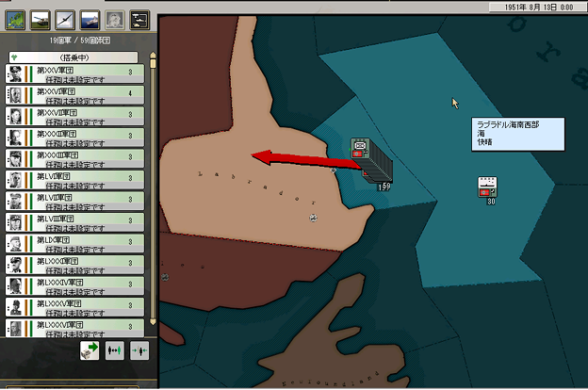This screenshot has height=390, width=588.
Task: Select the 第XXXIII軍団 unit row
Action: (74, 158)
